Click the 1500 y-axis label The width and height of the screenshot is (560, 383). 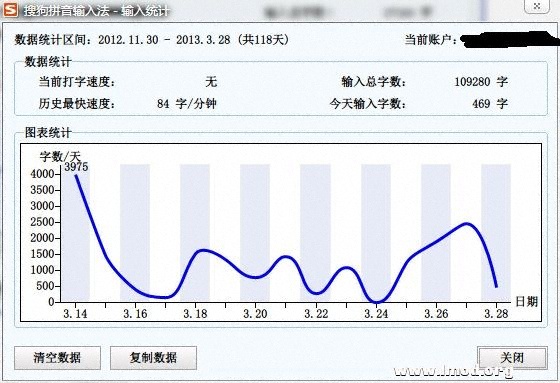pos(42,254)
